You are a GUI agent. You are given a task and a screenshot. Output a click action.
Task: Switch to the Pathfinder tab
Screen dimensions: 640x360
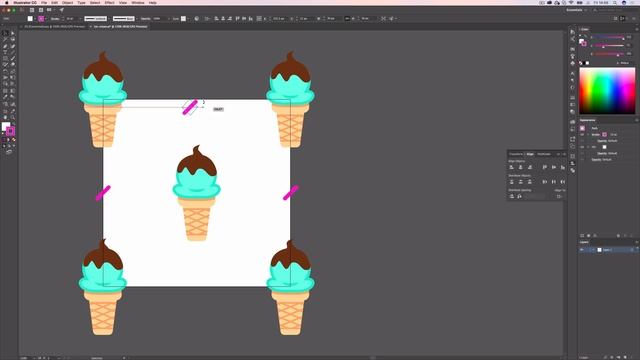544,154
